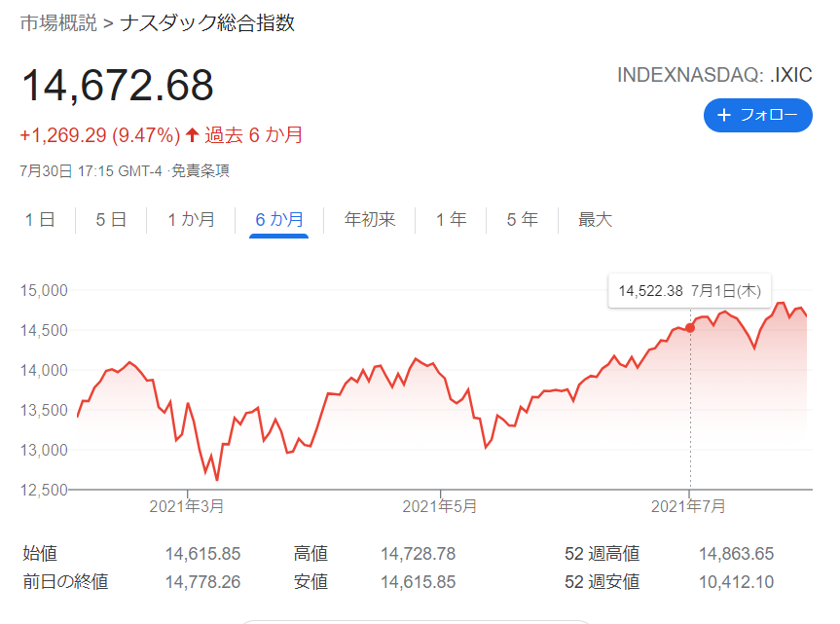Click the 52 週高値 value 14,863.65
Image resolution: width=840 pixels, height=624 pixels.
click(x=736, y=554)
